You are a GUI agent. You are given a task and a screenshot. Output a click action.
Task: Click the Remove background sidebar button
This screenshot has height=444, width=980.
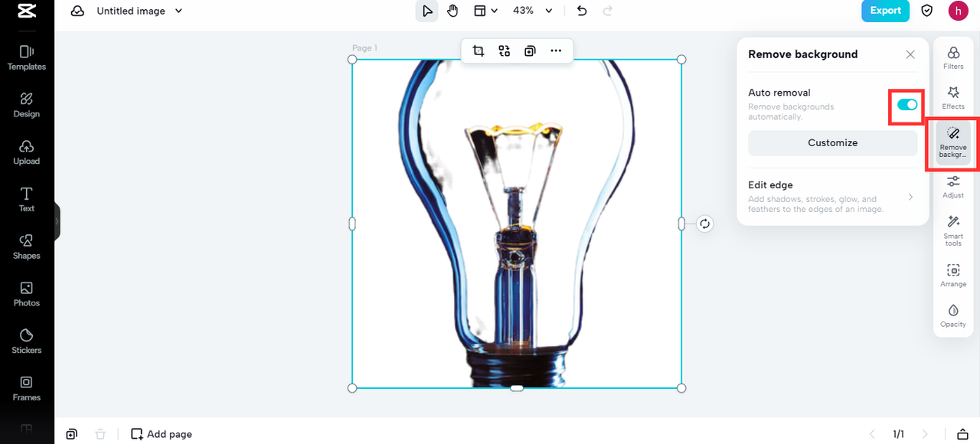pyautogui.click(x=952, y=143)
